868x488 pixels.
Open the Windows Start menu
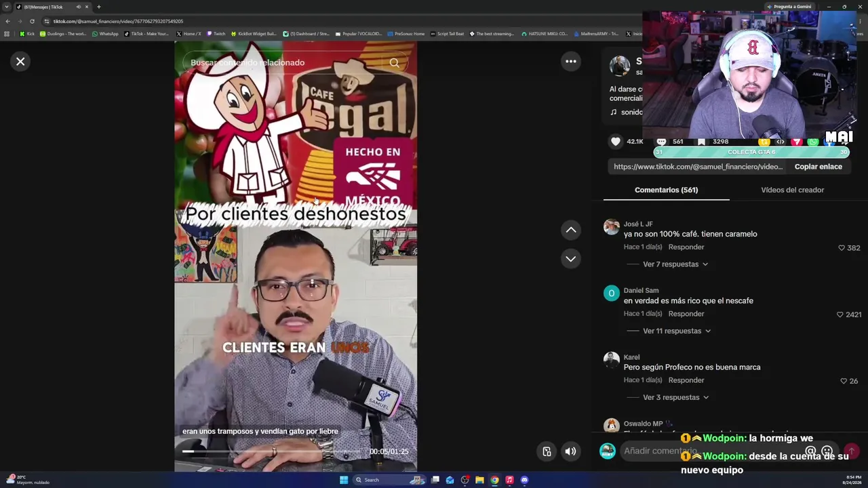pyautogui.click(x=344, y=480)
